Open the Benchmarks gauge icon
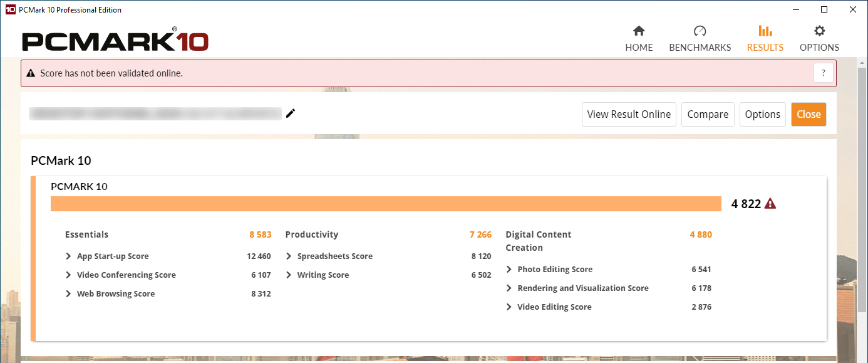This screenshot has height=363, width=868. (700, 31)
